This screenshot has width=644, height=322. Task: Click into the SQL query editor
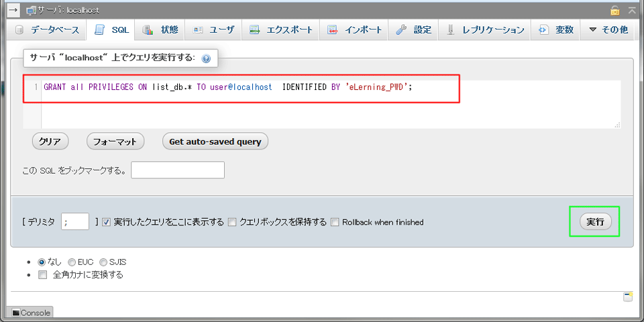point(322,105)
